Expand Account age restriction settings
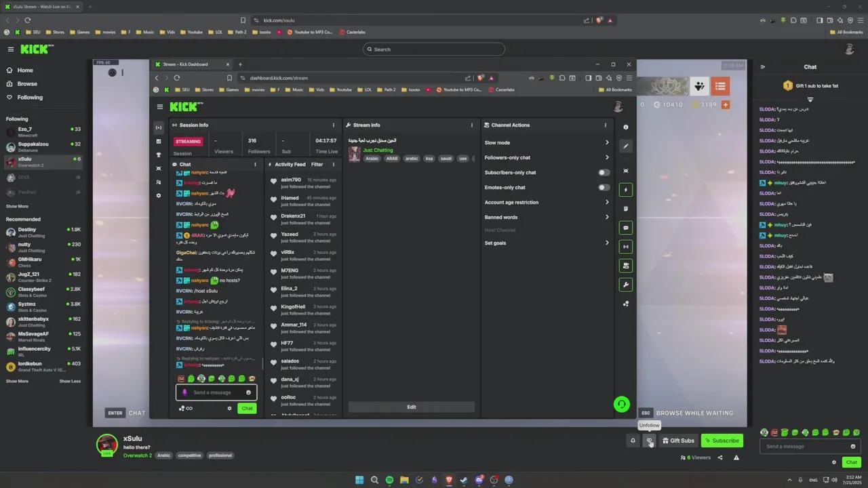868x488 pixels. tap(547, 202)
